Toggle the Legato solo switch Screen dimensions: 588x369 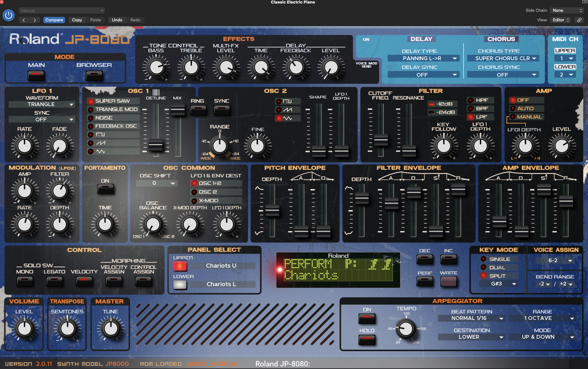(x=55, y=281)
